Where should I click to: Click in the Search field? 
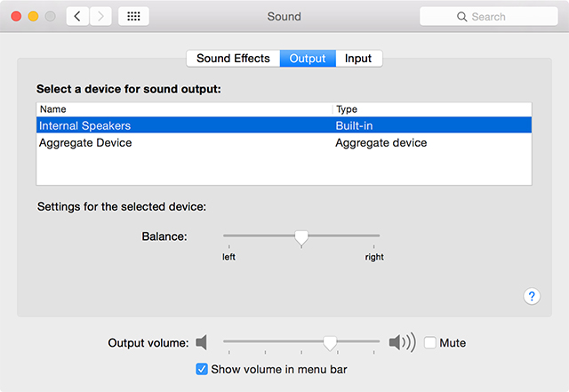tap(498, 17)
